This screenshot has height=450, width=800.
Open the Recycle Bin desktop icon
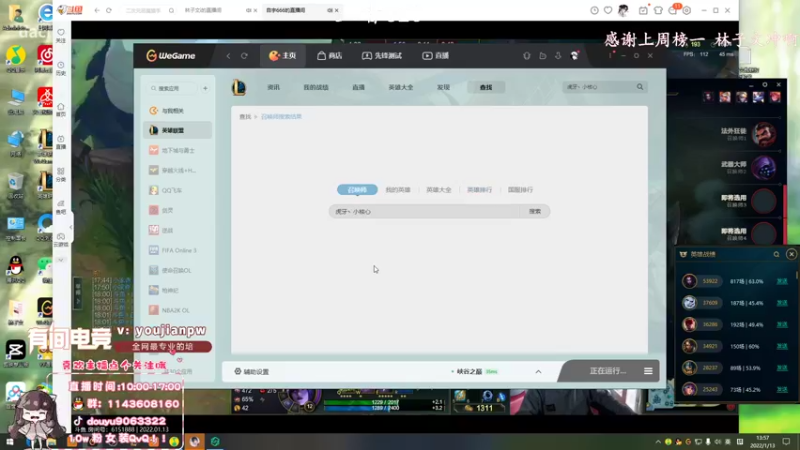16,185
